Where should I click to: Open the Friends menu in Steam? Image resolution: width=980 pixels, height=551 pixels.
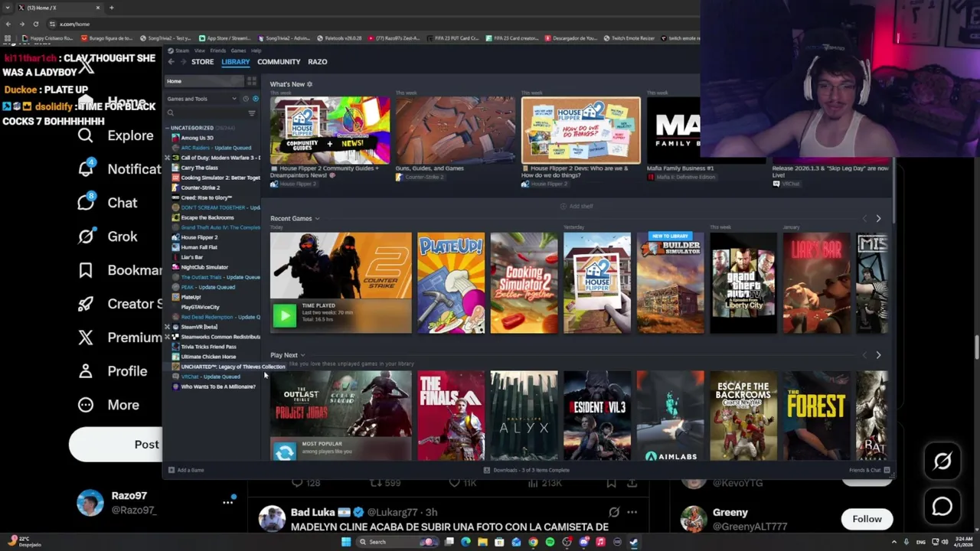[x=218, y=51]
